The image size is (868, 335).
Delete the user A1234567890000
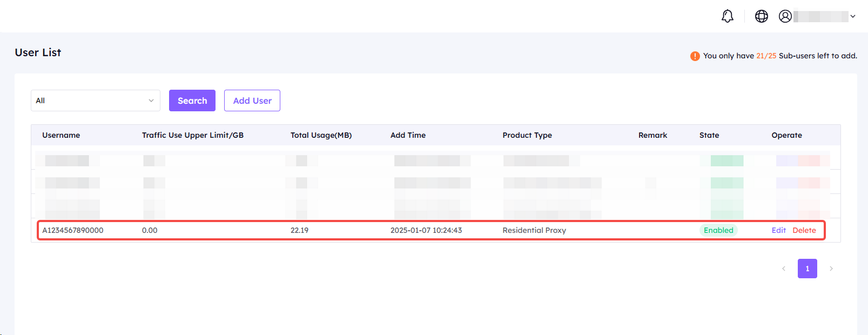804,230
